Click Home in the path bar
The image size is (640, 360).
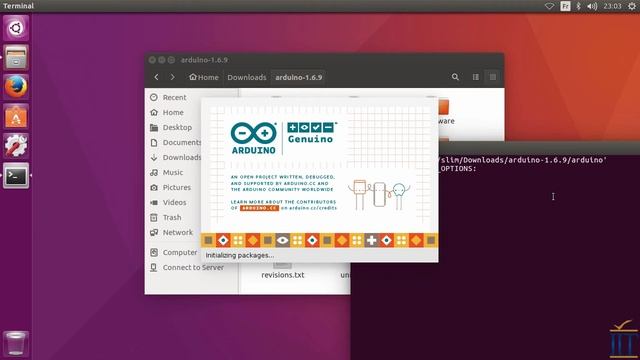(204, 77)
